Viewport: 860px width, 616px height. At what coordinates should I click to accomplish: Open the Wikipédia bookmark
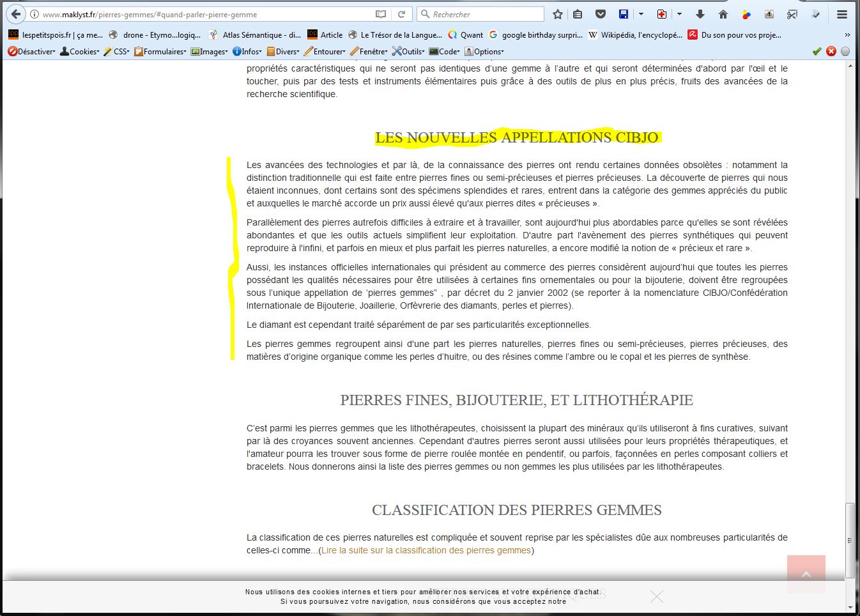click(x=635, y=35)
